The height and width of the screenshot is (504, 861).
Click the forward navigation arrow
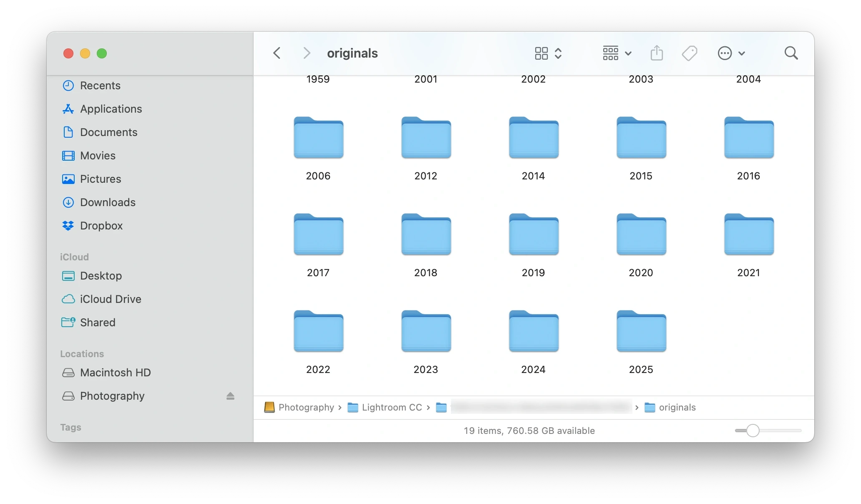point(307,53)
